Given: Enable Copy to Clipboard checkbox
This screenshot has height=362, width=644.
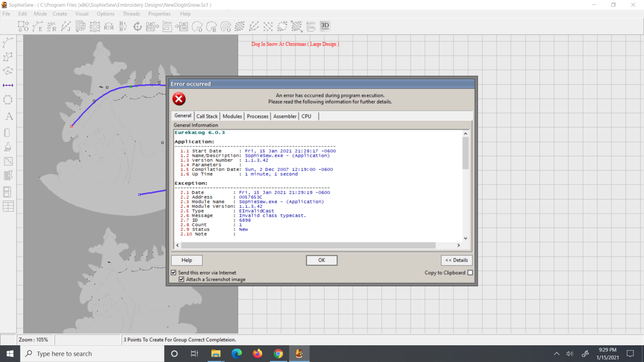Looking at the screenshot, I should coord(470,273).
